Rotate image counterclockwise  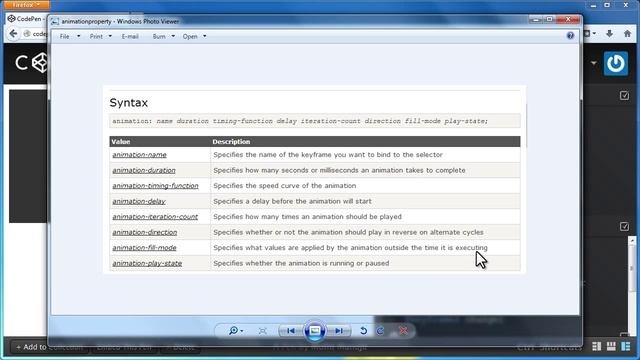[363, 331]
